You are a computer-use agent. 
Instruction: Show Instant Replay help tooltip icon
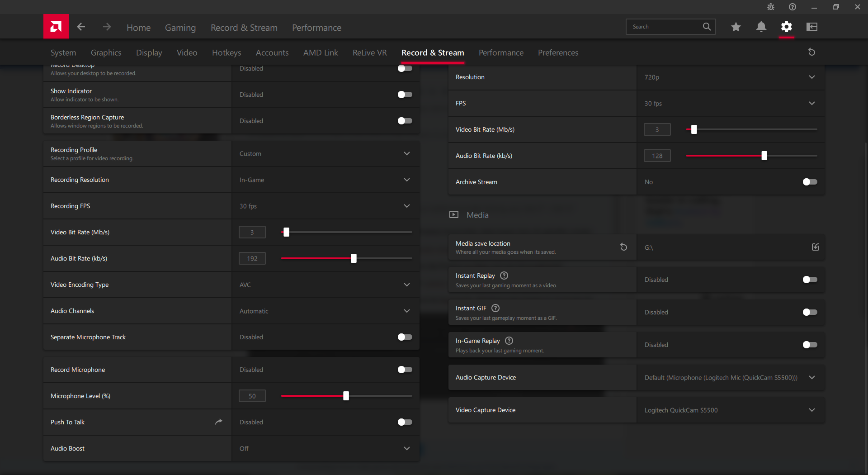point(504,275)
